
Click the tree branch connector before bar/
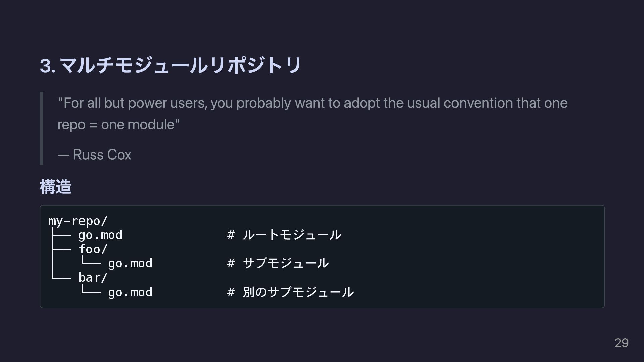[x=61, y=278]
